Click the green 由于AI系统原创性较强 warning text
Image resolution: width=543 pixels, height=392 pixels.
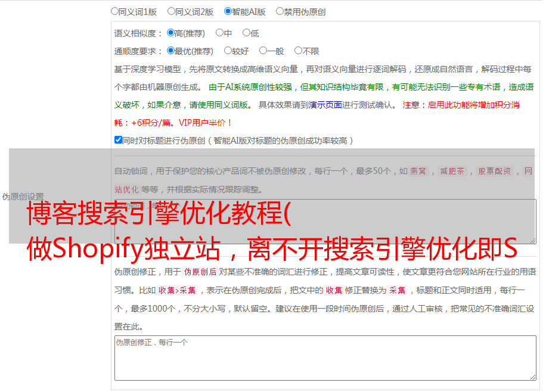coord(324,96)
